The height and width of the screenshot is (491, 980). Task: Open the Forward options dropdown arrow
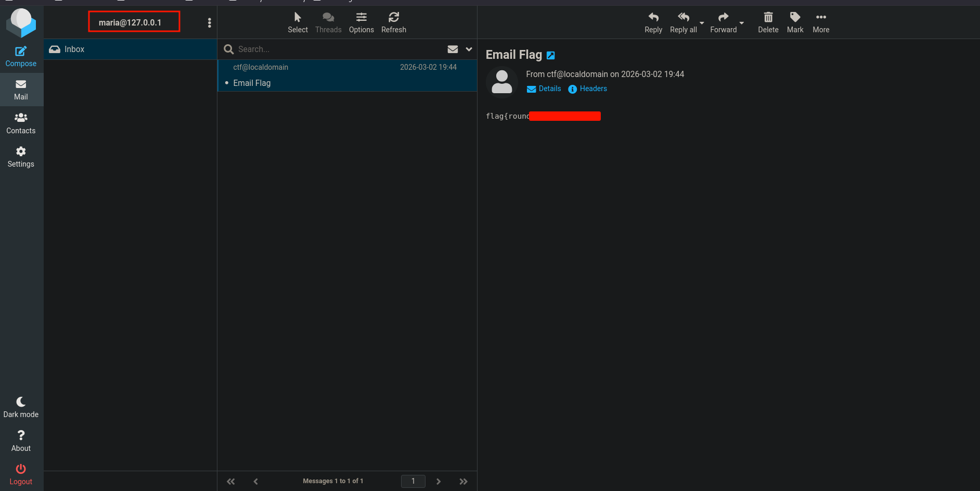pyautogui.click(x=741, y=23)
